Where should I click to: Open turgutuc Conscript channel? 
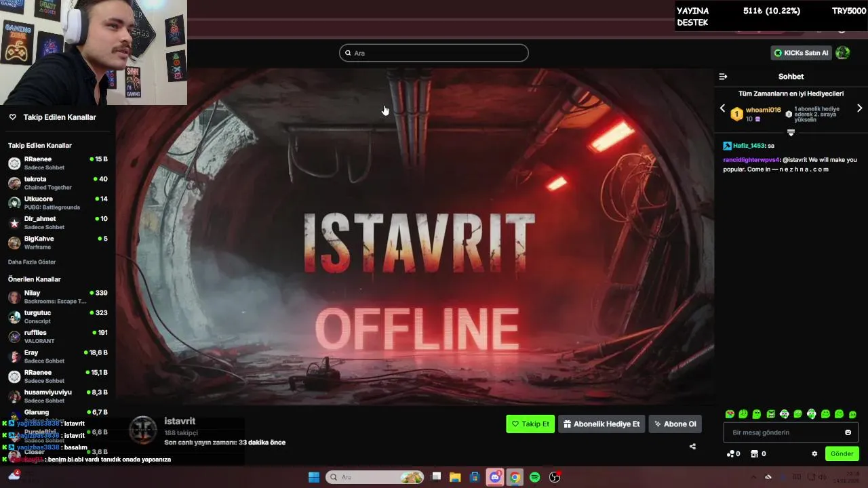coord(58,317)
